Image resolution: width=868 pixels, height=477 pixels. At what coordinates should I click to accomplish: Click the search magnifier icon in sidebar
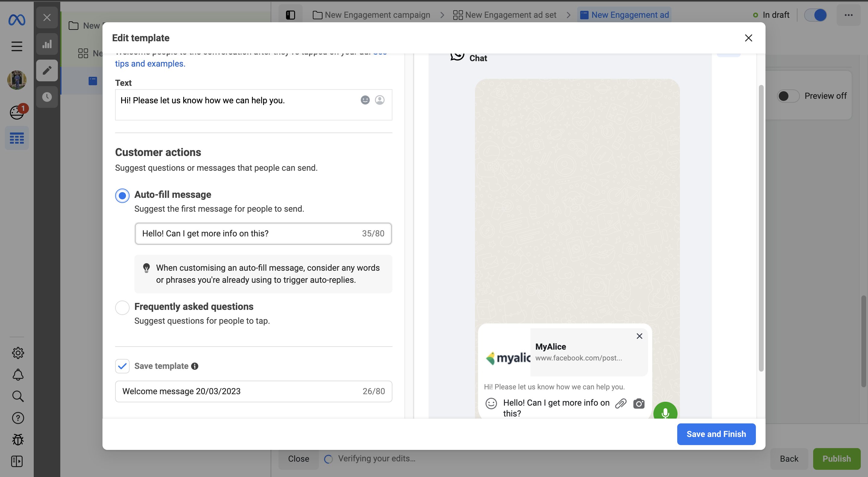click(x=18, y=396)
